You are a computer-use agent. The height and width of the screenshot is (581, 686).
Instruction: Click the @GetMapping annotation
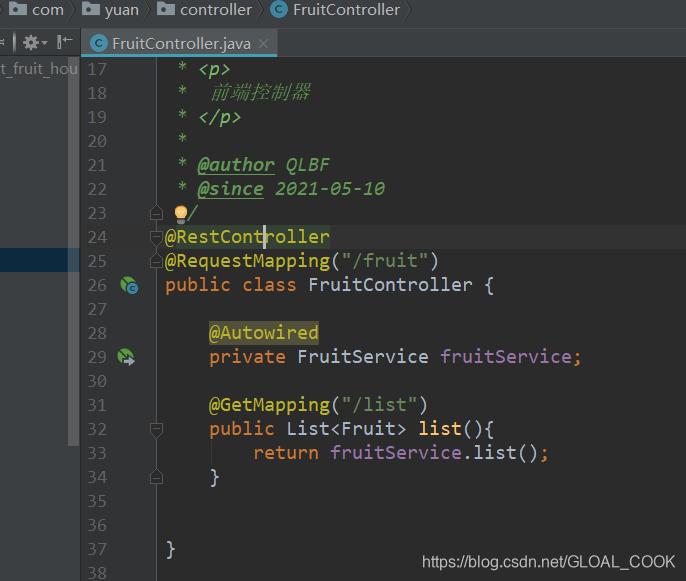270,405
